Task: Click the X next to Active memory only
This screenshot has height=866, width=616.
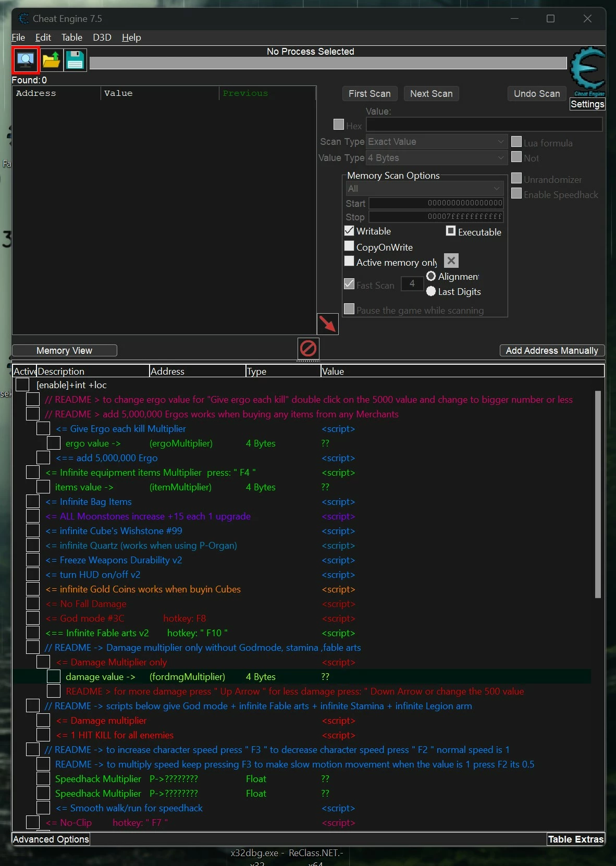Action: 451,261
